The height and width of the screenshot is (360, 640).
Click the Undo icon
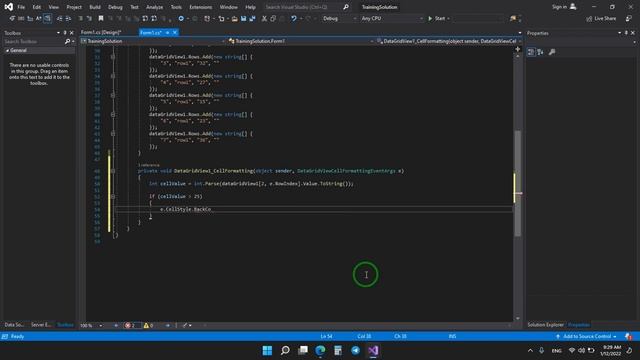293,18
